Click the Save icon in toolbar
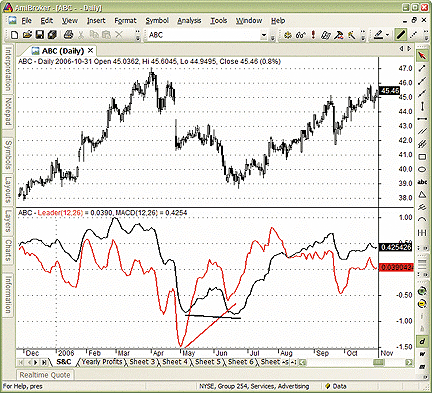 pos(39,34)
